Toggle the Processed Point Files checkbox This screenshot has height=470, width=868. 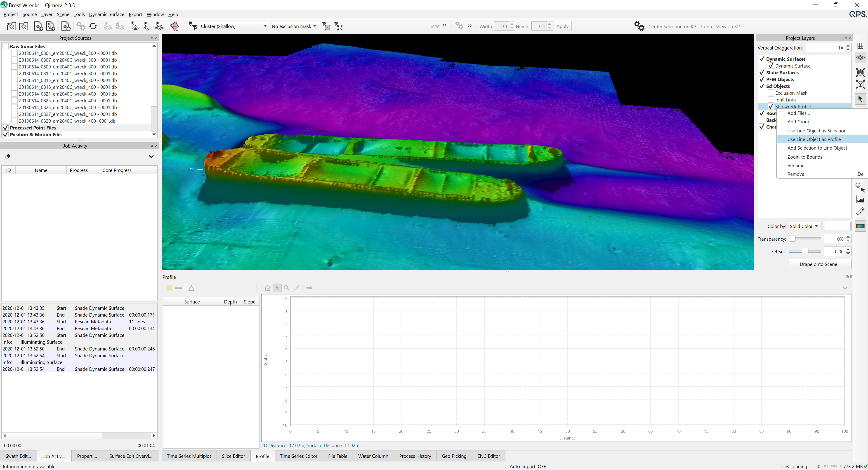5,128
